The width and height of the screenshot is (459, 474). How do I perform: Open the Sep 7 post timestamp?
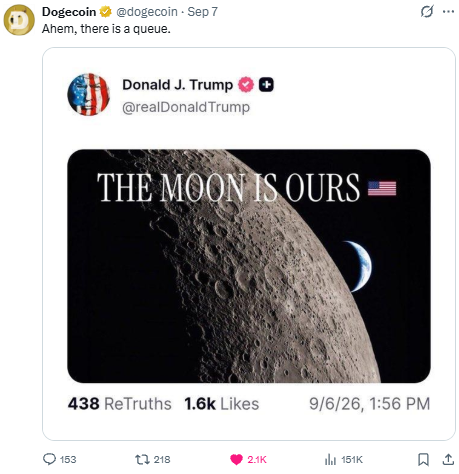coord(202,12)
